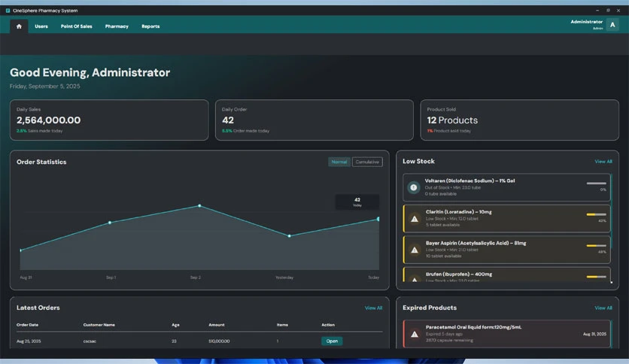Open the Daily Sales card

pos(109,120)
